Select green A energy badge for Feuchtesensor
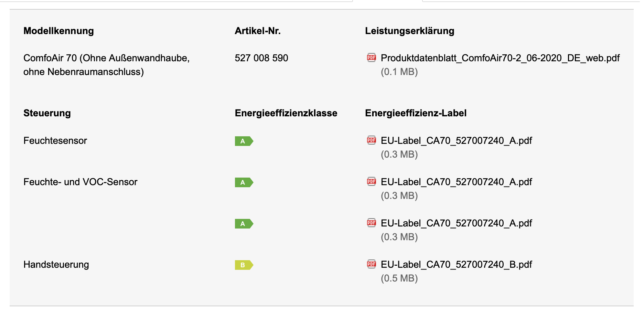This screenshot has width=644, height=318. 244,141
